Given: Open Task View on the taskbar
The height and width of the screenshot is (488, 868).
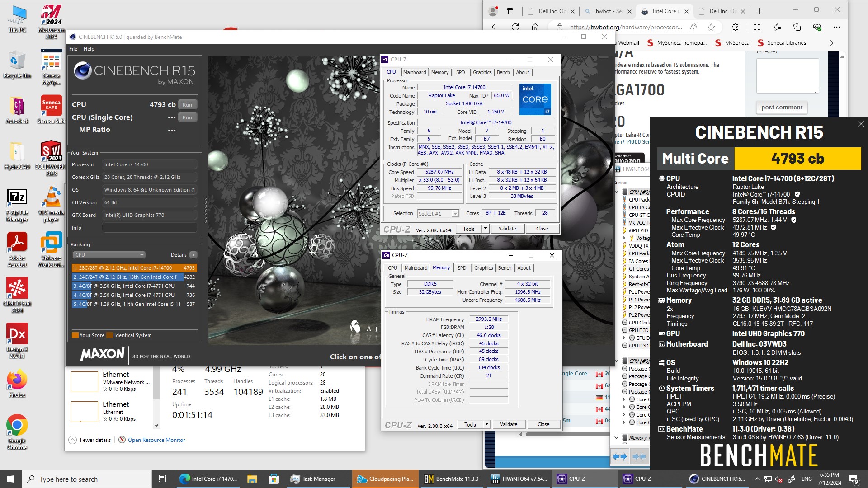Looking at the screenshot, I should pos(163,479).
